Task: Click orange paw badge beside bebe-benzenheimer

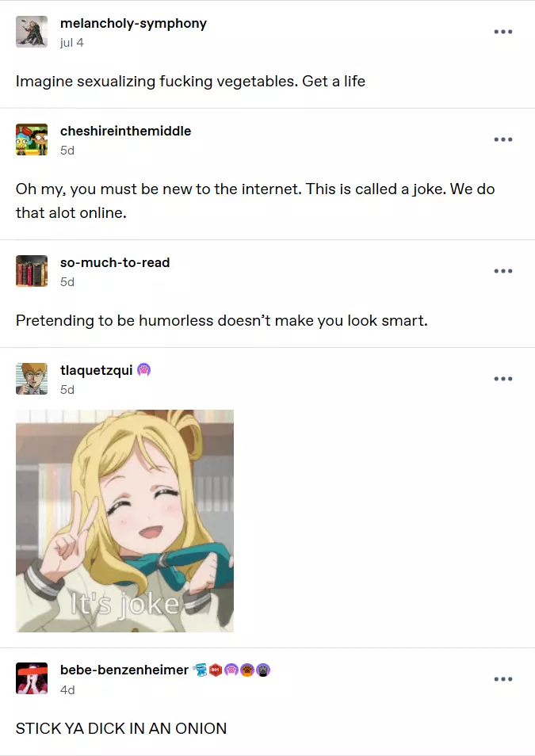Action: 247,670
